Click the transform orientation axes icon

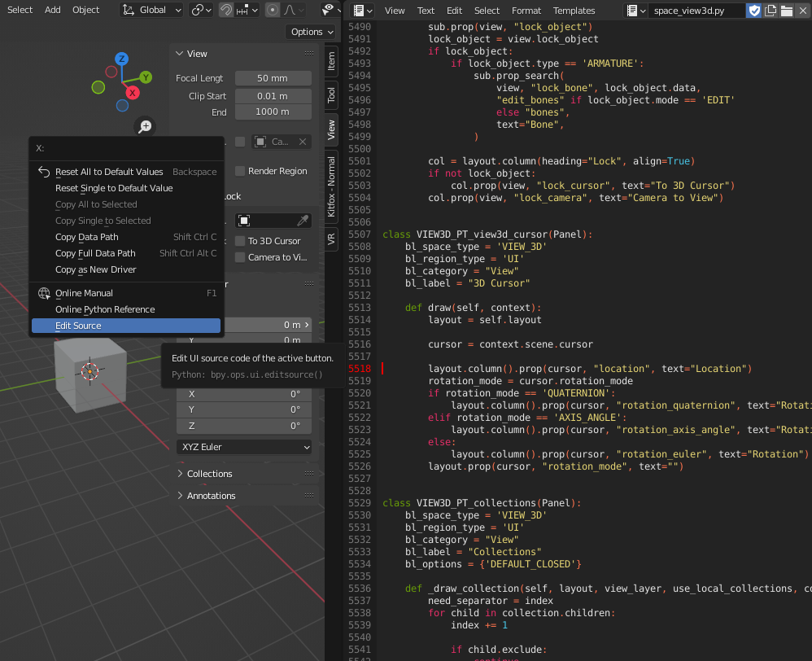(x=129, y=10)
